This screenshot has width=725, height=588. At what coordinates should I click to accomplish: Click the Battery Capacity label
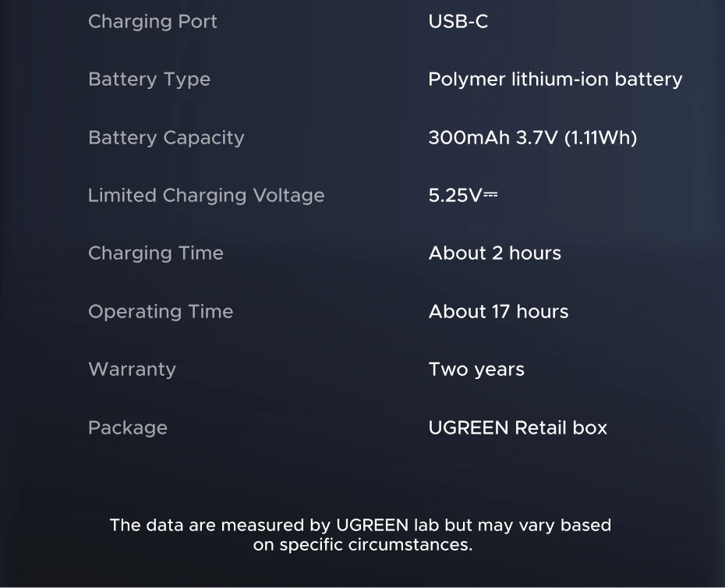[166, 138]
